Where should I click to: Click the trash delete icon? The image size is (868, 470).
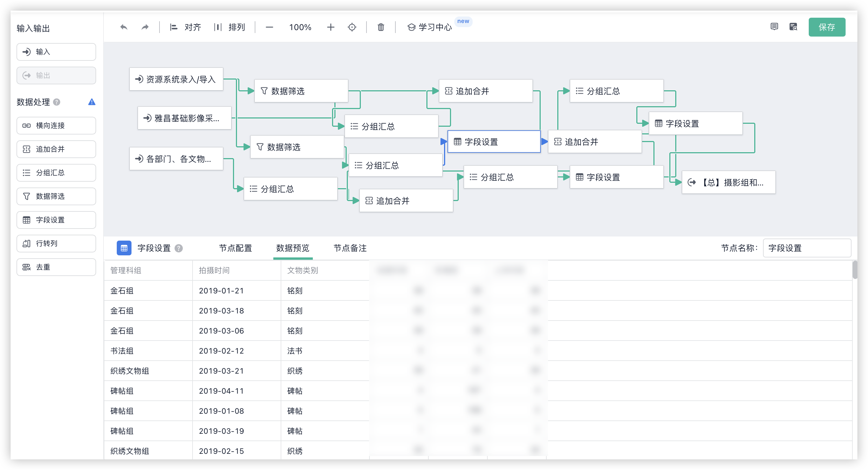tap(381, 27)
